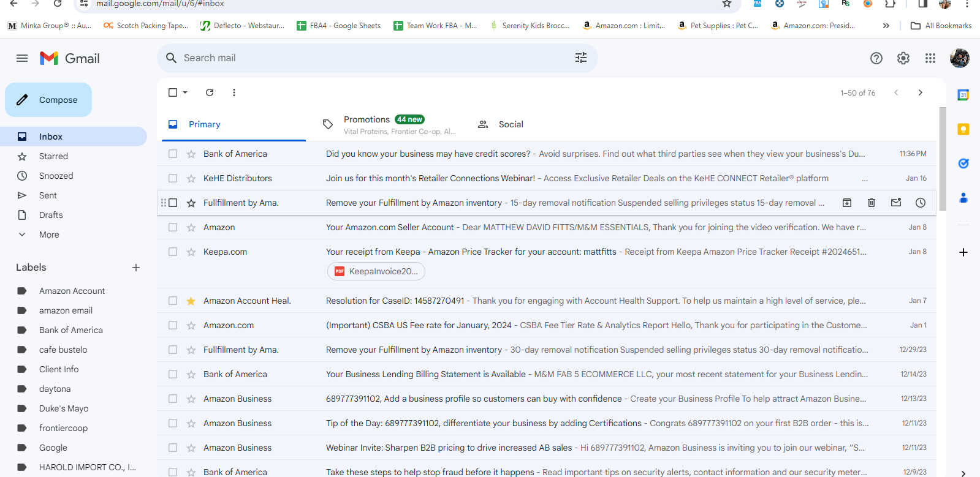
Task: Open the Google Account avatar
Action: 960,58
